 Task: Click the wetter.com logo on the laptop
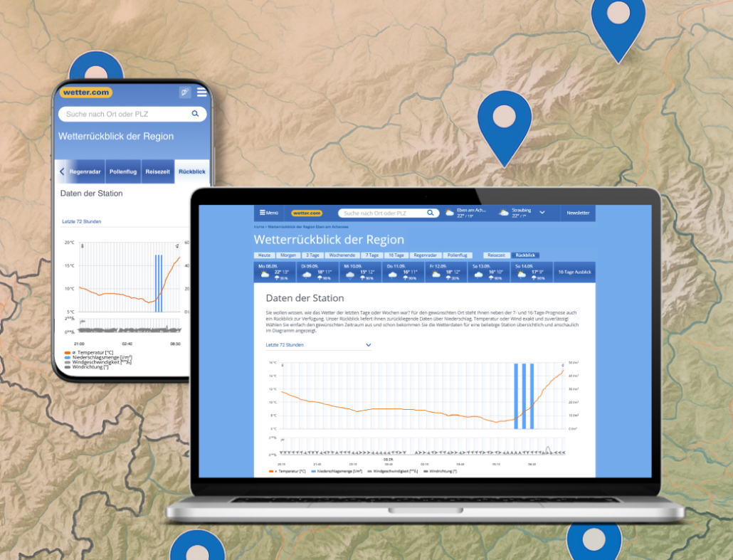[x=307, y=213]
